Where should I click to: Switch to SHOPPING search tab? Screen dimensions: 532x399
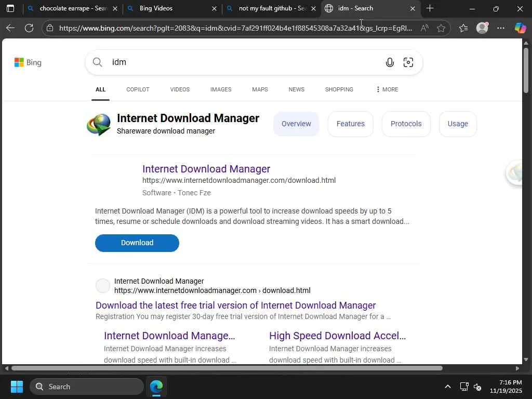(339, 89)
